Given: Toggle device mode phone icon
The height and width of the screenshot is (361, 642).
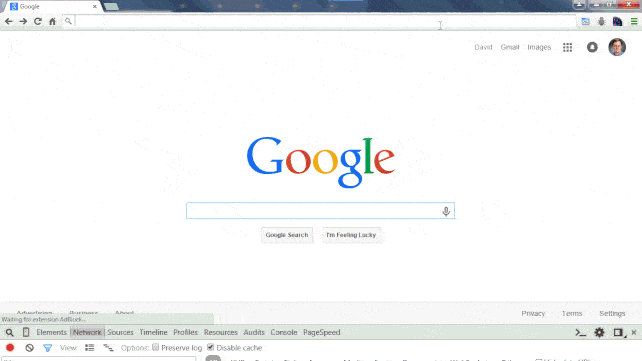Looking at the screenshot, I should [x=26, y=332].
